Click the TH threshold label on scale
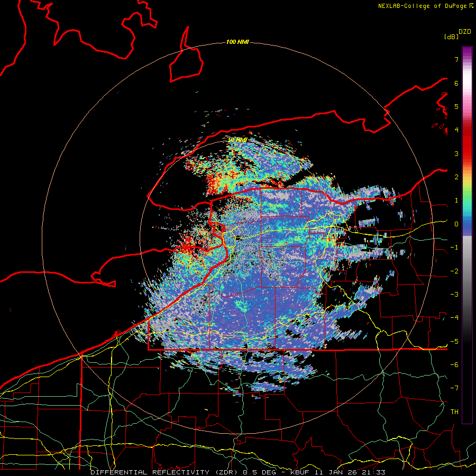Viewport: 476px width, 476px height. (454, 412)
